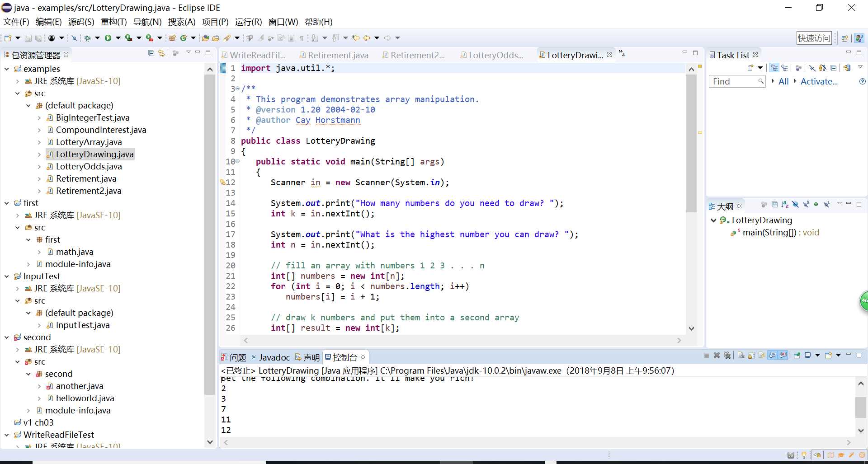Switch to the Retirement.java editor tab
Viewport: 868px width, 464px height.
(x=334, y=55)
